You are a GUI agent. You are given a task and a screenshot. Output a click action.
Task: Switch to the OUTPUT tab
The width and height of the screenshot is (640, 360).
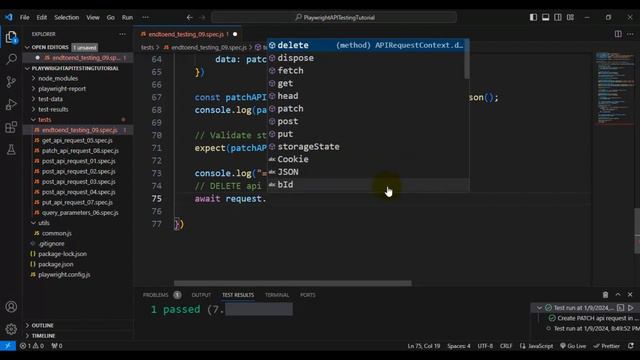(201, 295)
